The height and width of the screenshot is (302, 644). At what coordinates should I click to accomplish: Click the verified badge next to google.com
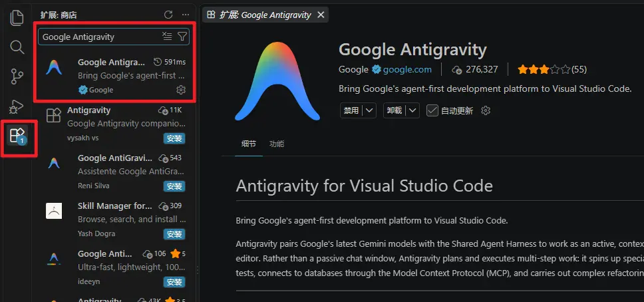(376, 69)
